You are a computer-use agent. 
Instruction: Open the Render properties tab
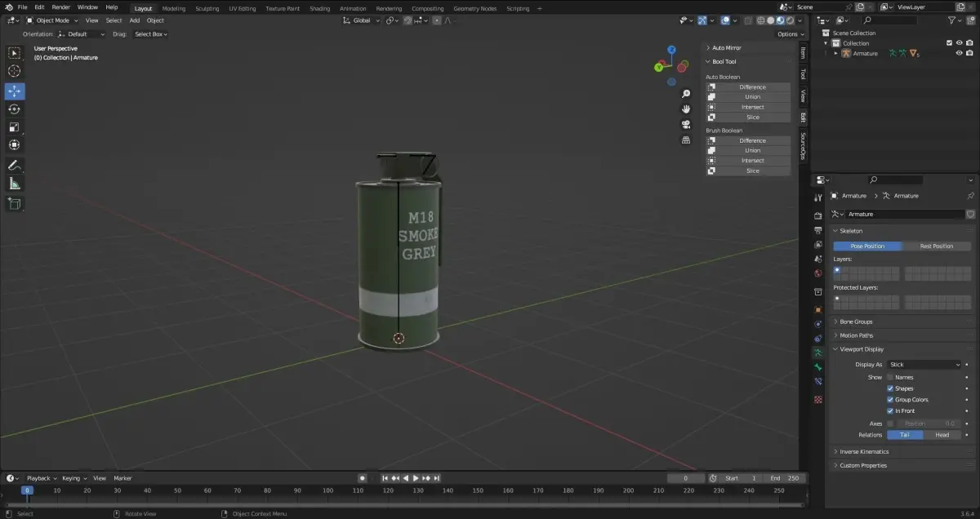818,215
